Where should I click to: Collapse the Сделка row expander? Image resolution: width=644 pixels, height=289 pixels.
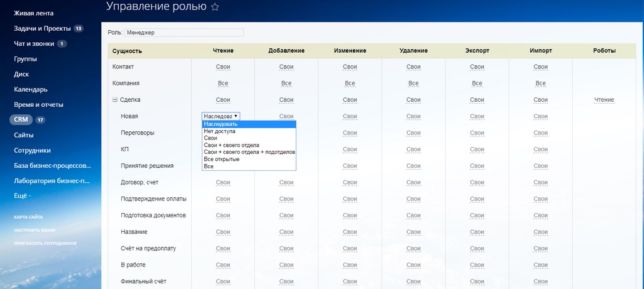pyautogui.click(x=115, y=100)
